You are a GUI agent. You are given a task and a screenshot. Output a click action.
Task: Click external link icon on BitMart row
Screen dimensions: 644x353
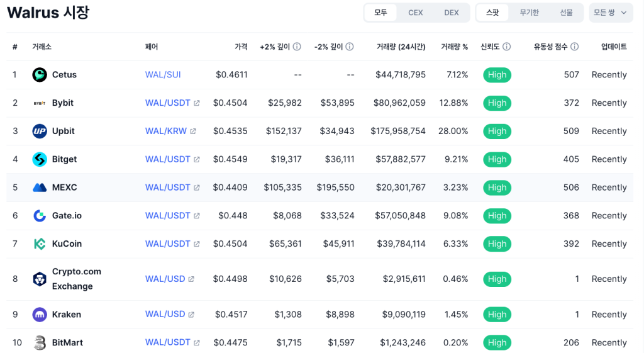tap(197, 343)
